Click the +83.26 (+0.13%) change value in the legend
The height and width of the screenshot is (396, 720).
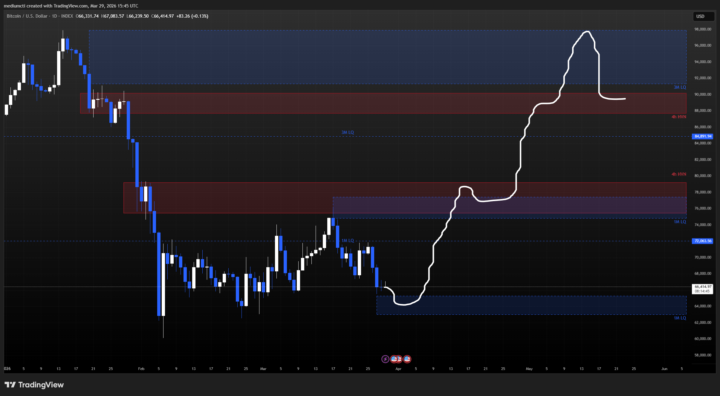[x=192, y=16]
